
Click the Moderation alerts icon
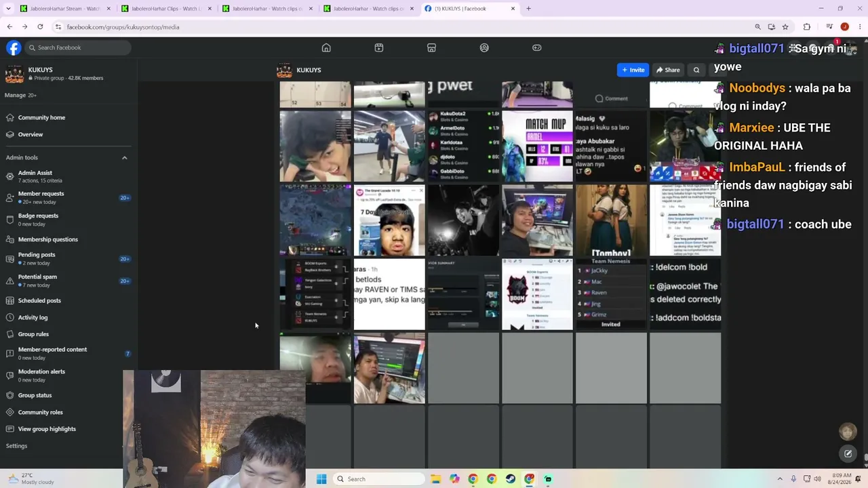(9, 375)
